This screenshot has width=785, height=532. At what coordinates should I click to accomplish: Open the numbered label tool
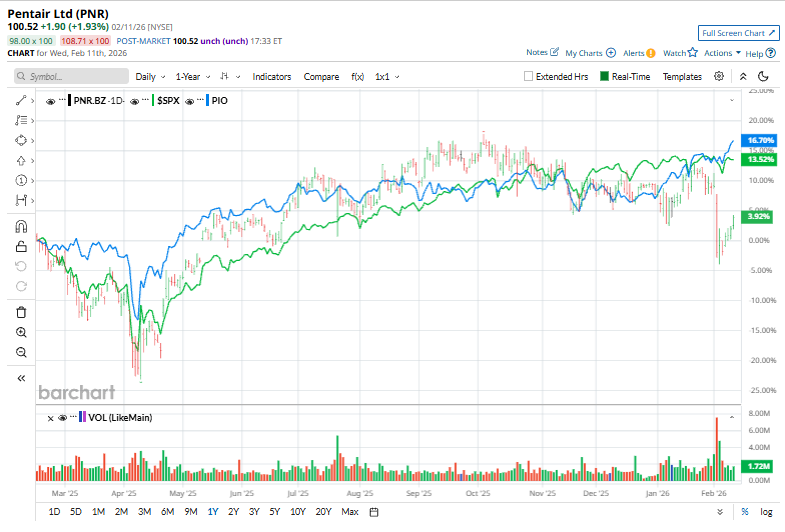click(21, 181)
